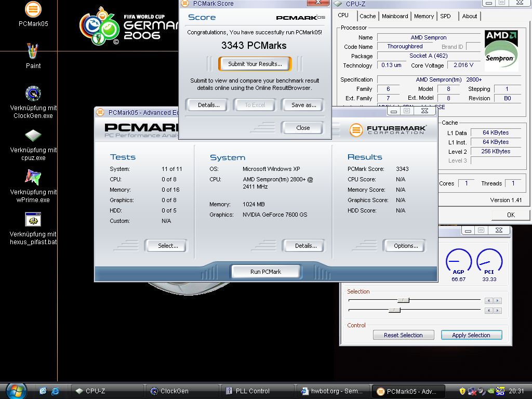Click Select under the Tests section
Viewport: 532px width, 399px height.
166,246
